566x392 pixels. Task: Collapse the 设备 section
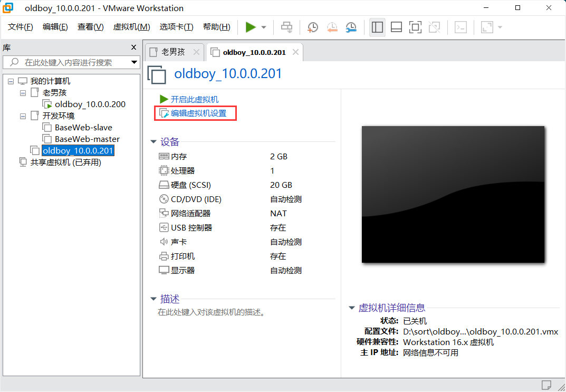154,142
